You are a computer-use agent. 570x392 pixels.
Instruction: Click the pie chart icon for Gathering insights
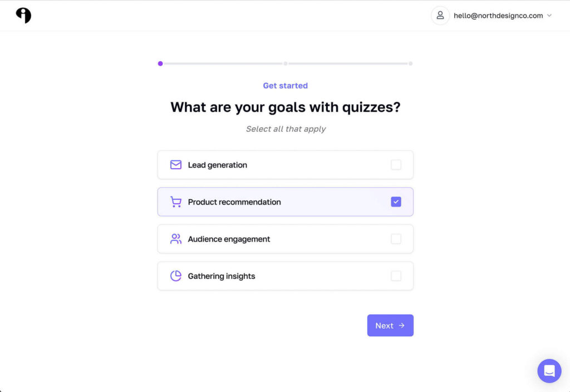click(x=176, y=276)
